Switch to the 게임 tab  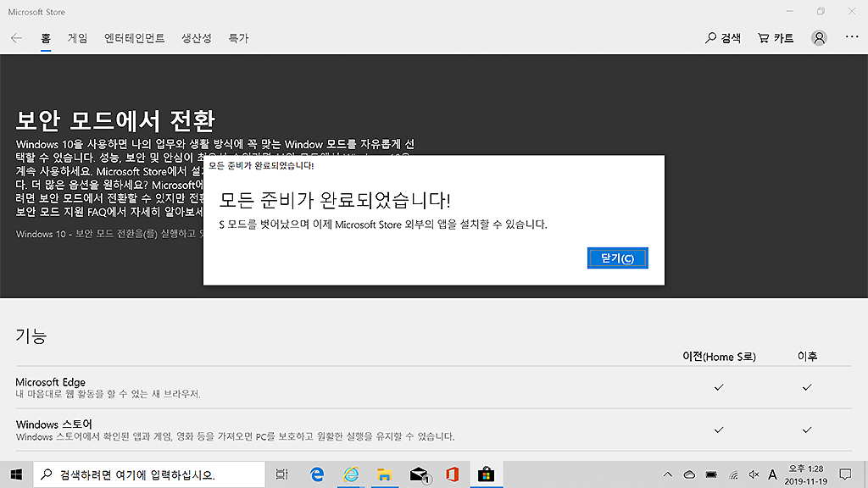[x=77, y=38]
